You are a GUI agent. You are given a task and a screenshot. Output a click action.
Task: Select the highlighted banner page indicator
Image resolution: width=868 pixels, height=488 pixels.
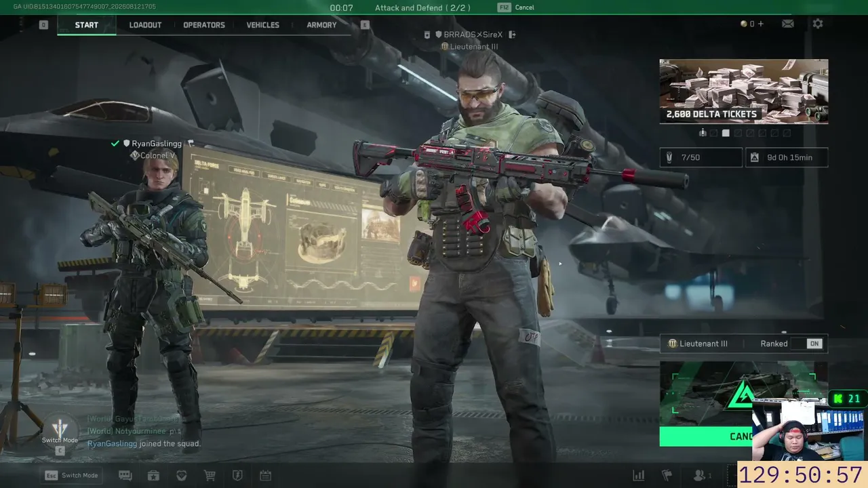click(x=726, y=133)
